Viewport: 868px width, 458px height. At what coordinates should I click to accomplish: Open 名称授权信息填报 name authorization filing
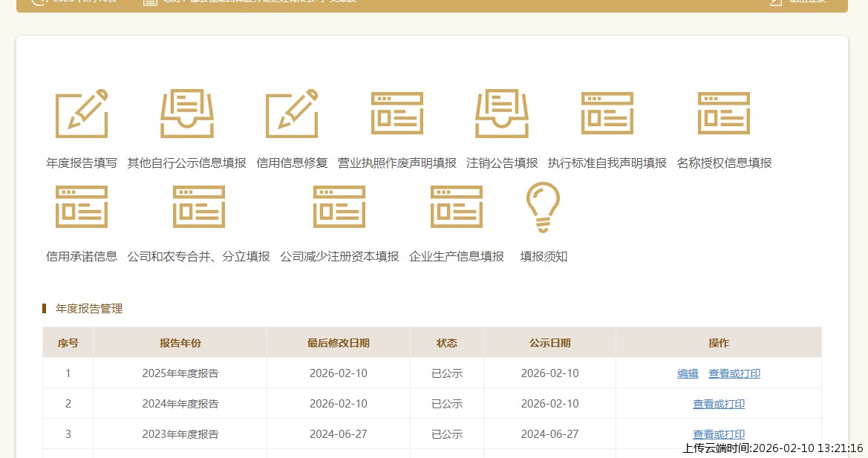pos(723,114)
